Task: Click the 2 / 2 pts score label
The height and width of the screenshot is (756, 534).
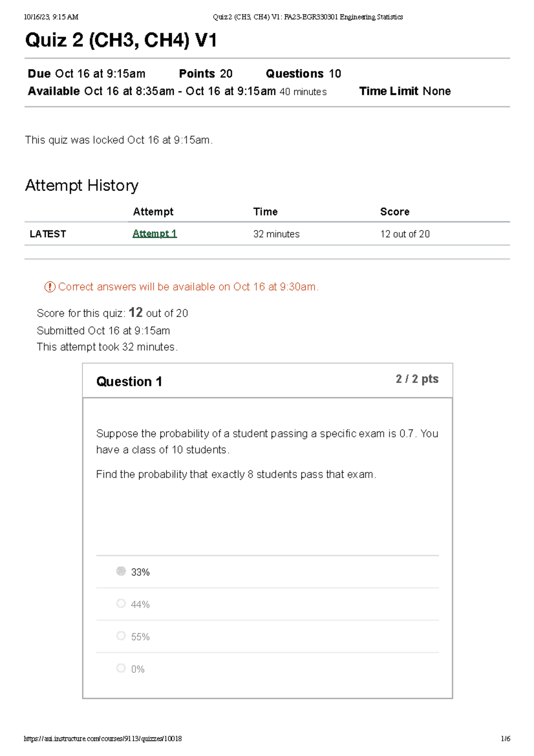Action: tap(417, 379)
